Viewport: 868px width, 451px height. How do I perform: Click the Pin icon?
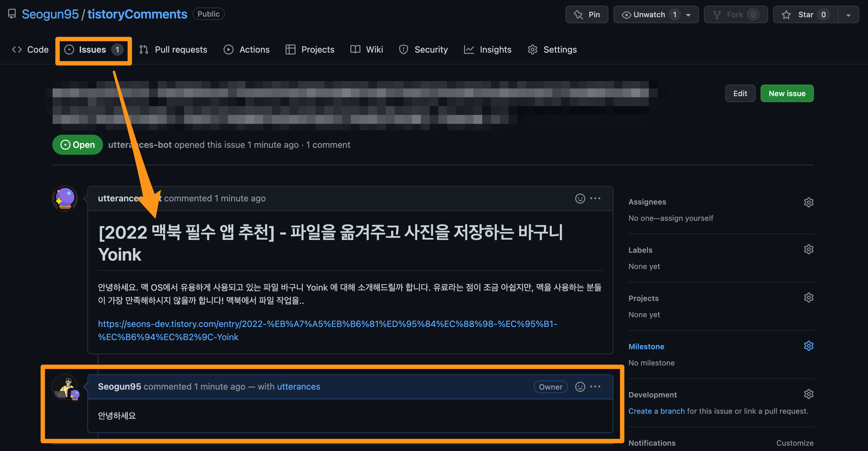tap(578, 15)
